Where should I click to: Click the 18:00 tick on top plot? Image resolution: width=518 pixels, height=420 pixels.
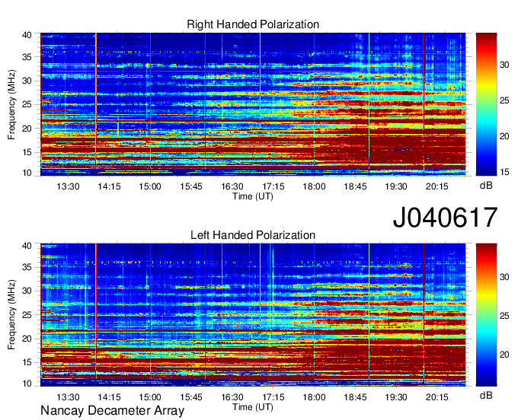[314, 186]
